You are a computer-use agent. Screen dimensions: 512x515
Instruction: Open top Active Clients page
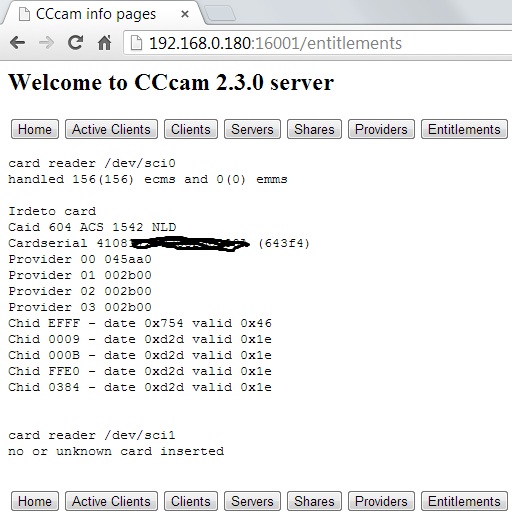tap(111, 129)
